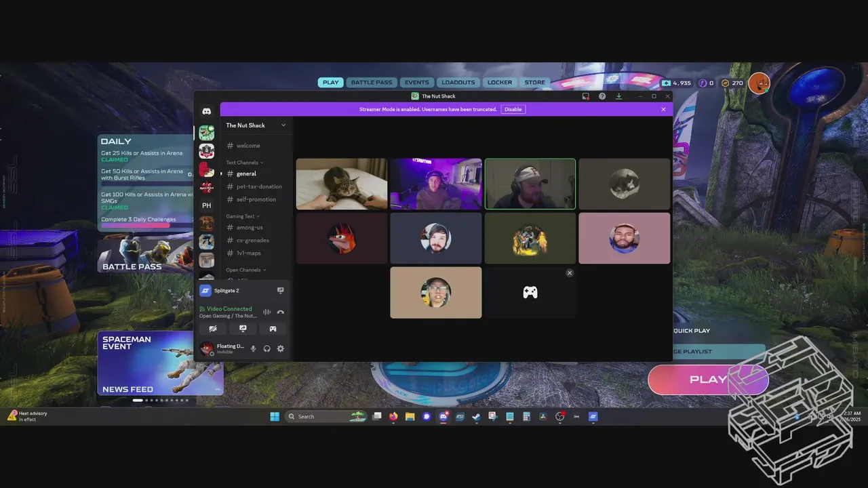This screenshot has width=868, height=488.
Task: Select first news feed carousel dot
Action: click(138, 401)
